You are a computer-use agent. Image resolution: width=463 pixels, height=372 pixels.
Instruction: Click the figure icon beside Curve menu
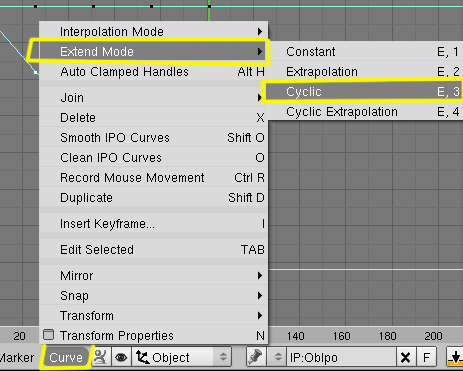[x=101, y=357]
